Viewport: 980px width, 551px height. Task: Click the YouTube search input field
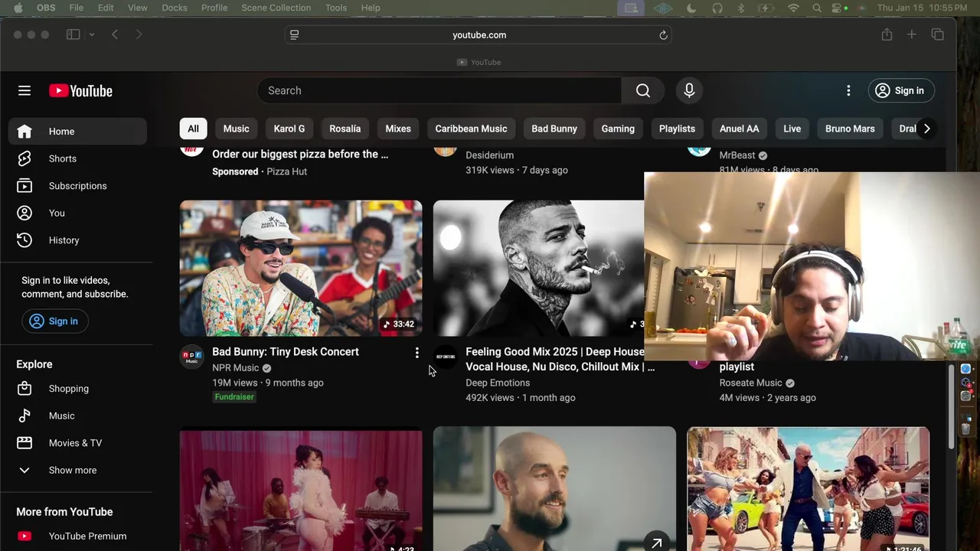pos(439,90)
